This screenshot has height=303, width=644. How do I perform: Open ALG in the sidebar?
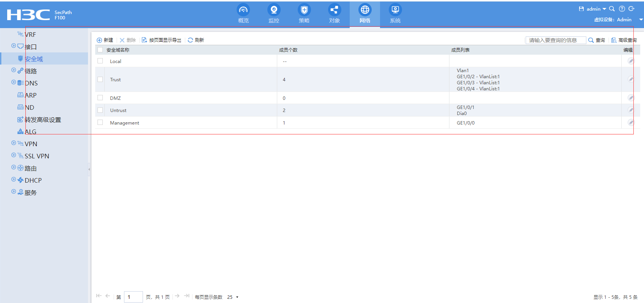pos(31,132)
